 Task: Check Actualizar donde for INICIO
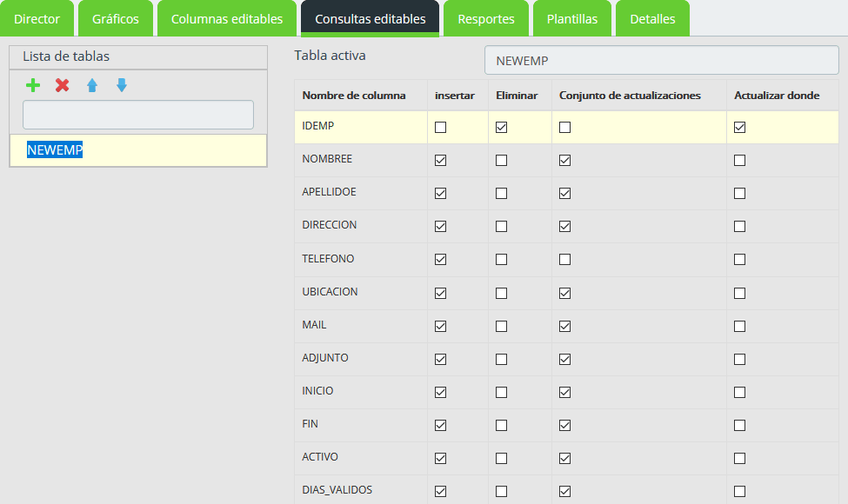coord(739,392)
